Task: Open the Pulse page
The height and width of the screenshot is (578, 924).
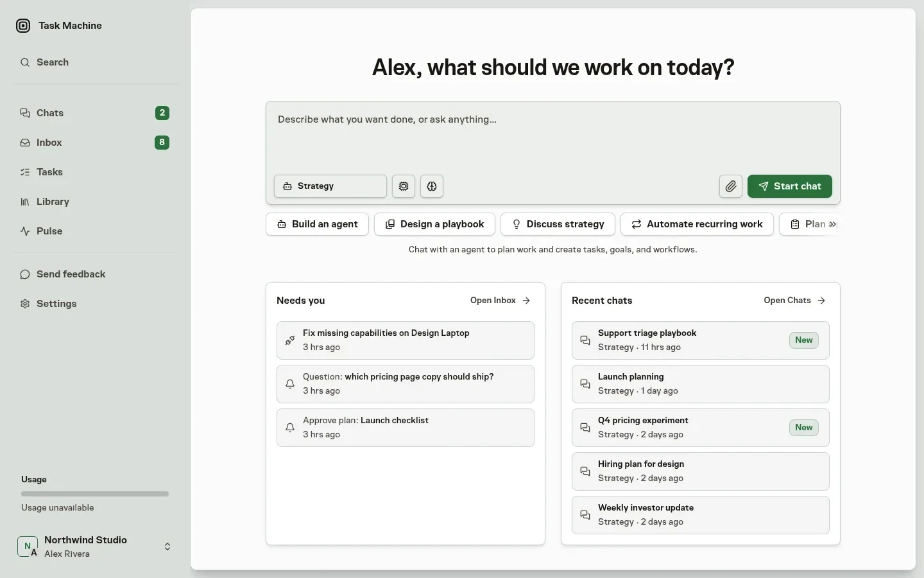Action: [x=95, y=231]
